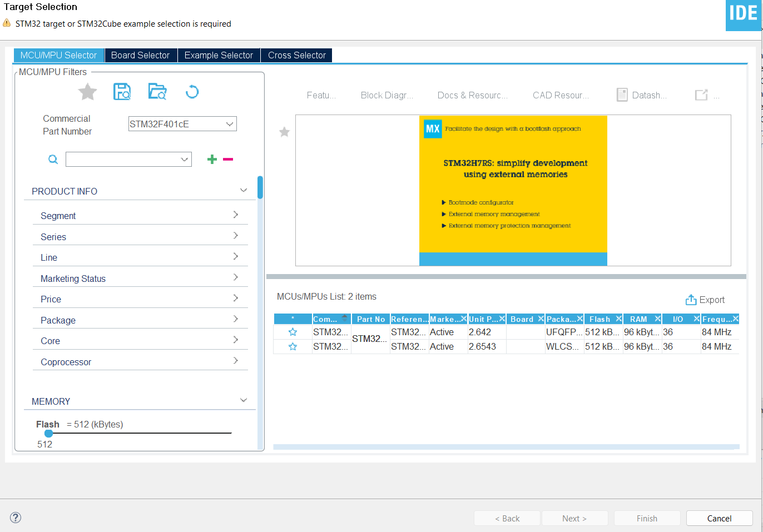Favorite the UFQFP package MCU row star
The image size is (763, 532).
click(293, 332)
